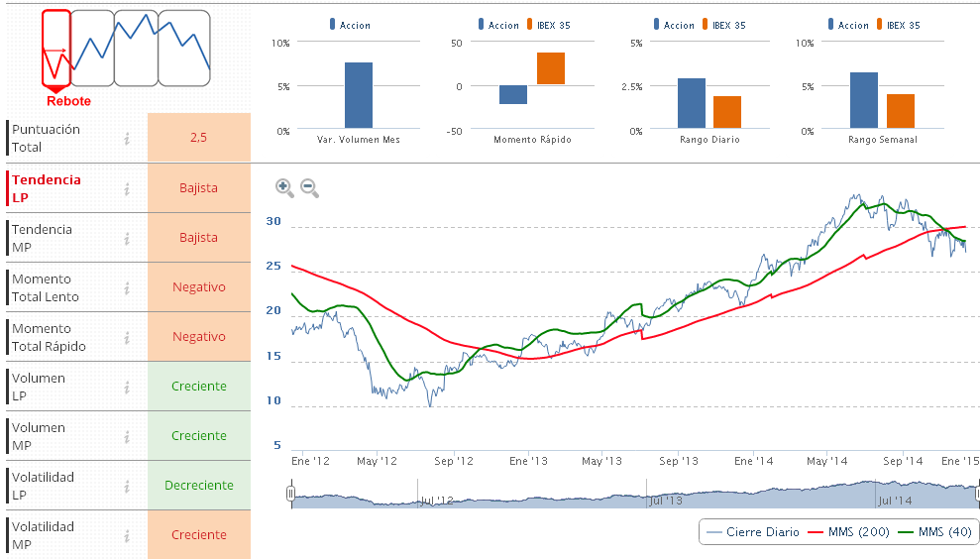This screenshot has height=559, width=980.
Task: Click left handle of chart range slider
Action: [291, 493]
